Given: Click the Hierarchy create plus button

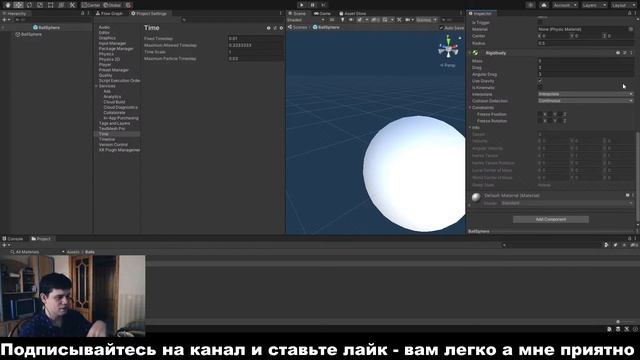Looking at the screenshot, I should (x=5, y=20).
